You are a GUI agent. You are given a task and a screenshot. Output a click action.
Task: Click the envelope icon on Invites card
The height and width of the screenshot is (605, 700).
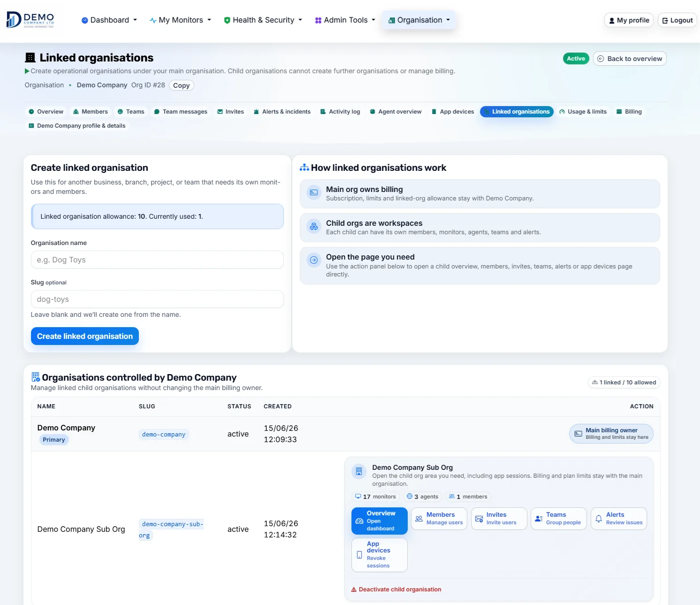coord(479,519)
